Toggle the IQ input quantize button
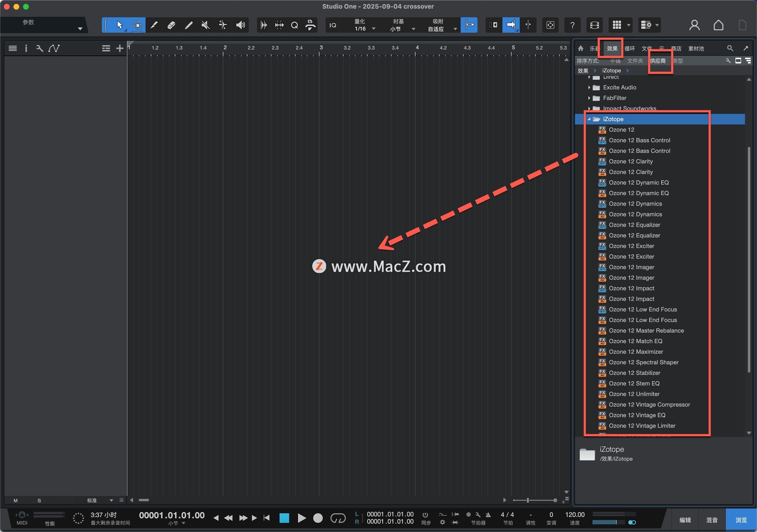The image size is (757, 532). click(333, 25)
